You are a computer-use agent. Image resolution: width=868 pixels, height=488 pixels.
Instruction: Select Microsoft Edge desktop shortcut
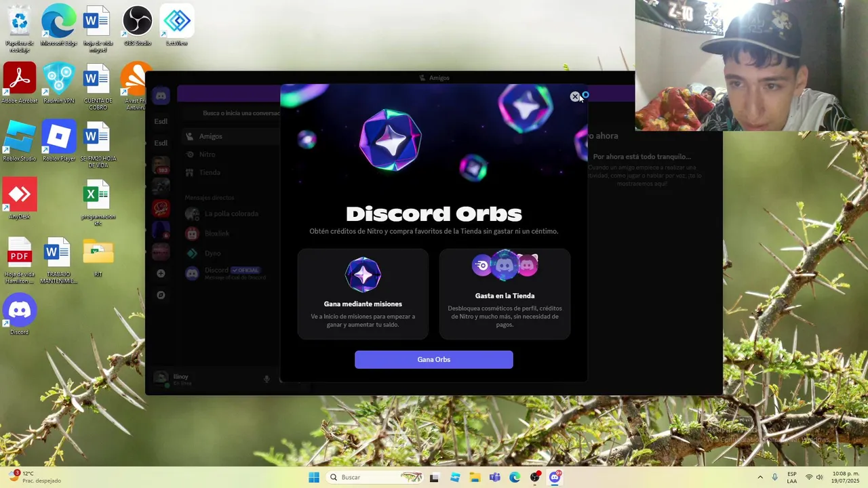coord(58,26)
